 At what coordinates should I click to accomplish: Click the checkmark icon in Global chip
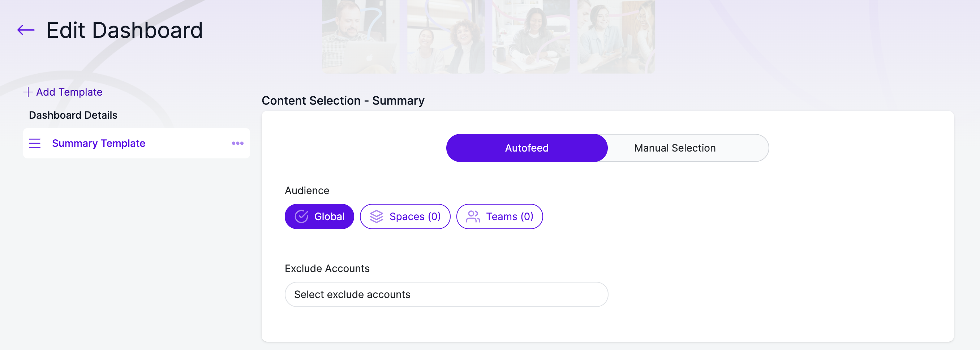(x=301, y=216)
